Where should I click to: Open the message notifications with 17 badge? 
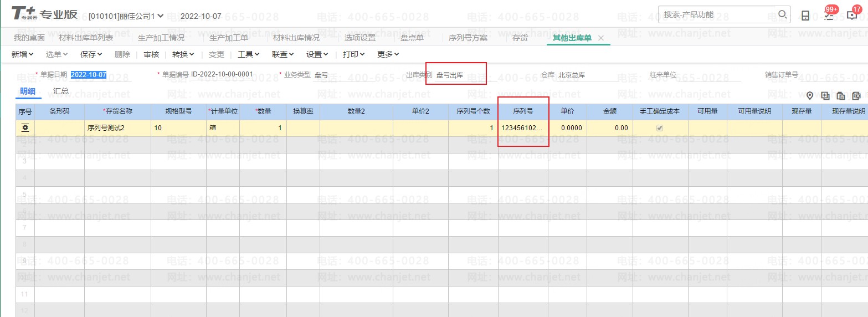(852, 16)
